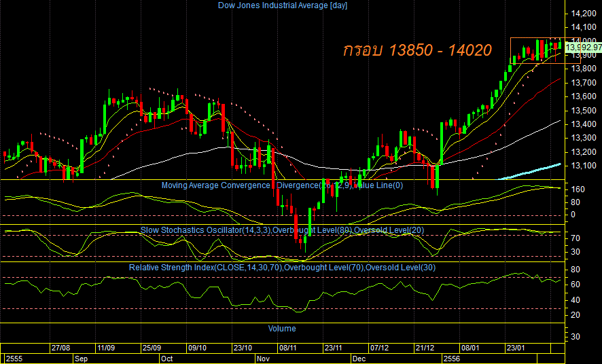Click the Dow Jones Industrial Average [day] title

point(283,5)
